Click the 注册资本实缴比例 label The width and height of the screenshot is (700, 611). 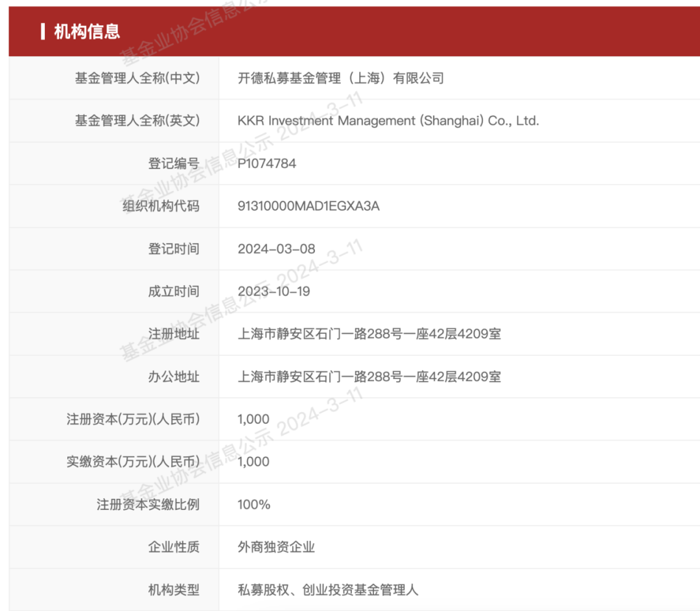148,505
